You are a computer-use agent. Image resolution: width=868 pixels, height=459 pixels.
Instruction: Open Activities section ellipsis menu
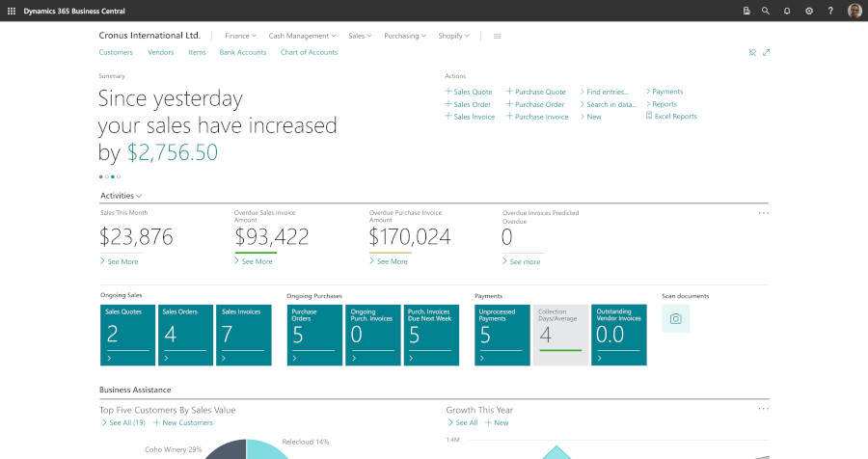click(x=764, y=212)
